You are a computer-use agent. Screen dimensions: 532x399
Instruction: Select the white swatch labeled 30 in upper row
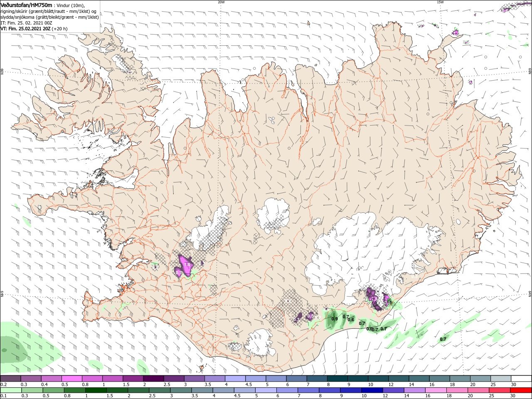coord(521,379)
